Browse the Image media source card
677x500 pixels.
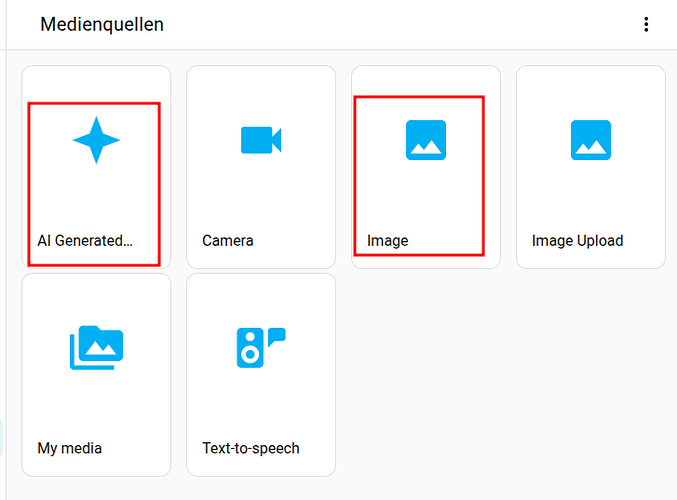[x=426, y=190]
